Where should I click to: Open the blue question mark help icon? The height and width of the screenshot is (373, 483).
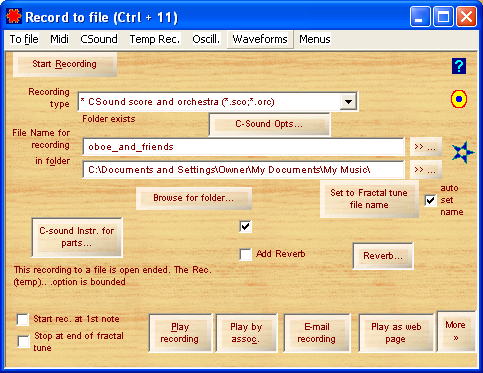click(x=459, y=66)
